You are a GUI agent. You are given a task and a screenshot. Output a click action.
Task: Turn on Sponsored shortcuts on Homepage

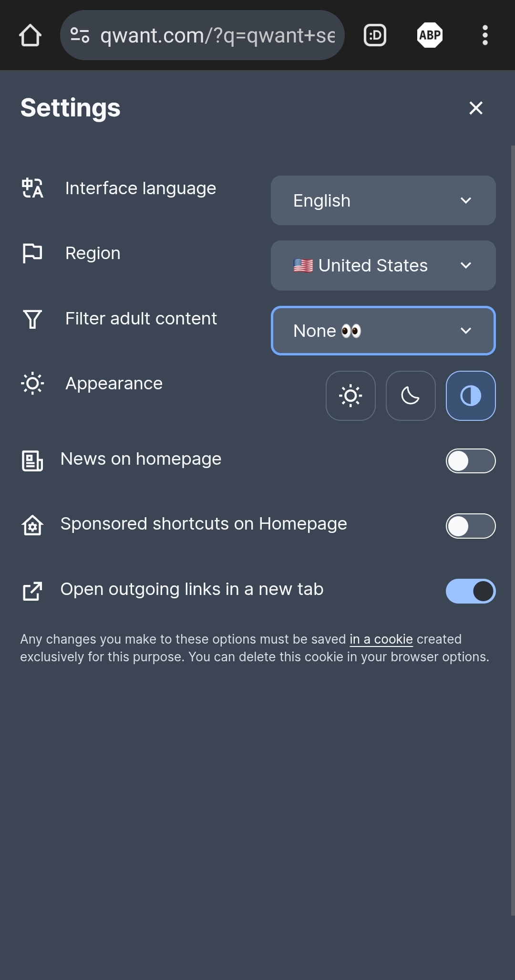(471, 526)
